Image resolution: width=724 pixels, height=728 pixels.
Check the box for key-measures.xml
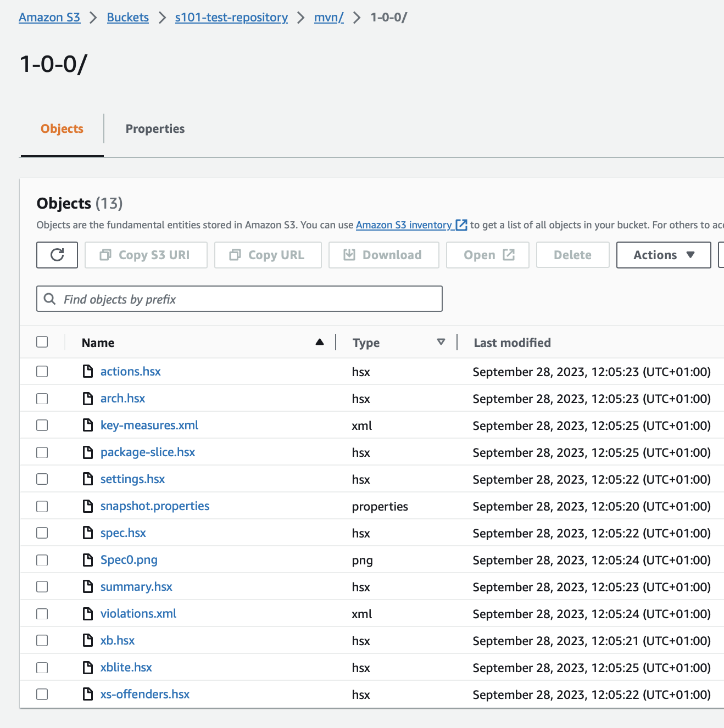(42, 425)
